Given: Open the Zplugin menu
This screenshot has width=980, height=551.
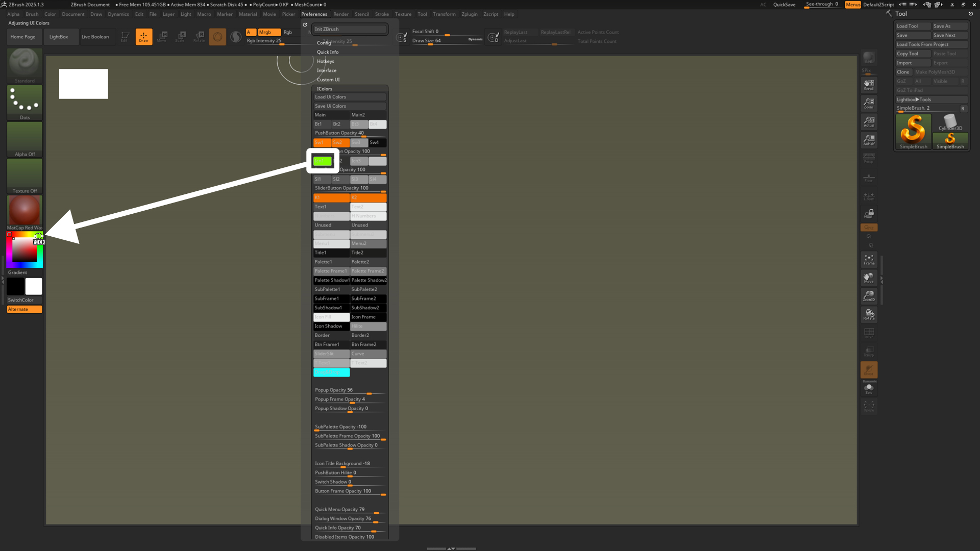Looking at the screenshot, I should coord(469,14).
